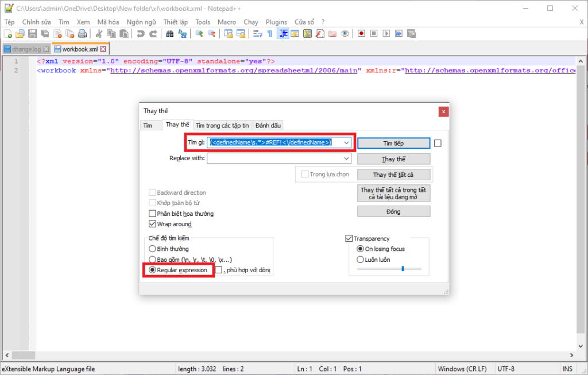Click the Save All icon
The width and height of the screenshot is (588, 375).
[44, 33]
